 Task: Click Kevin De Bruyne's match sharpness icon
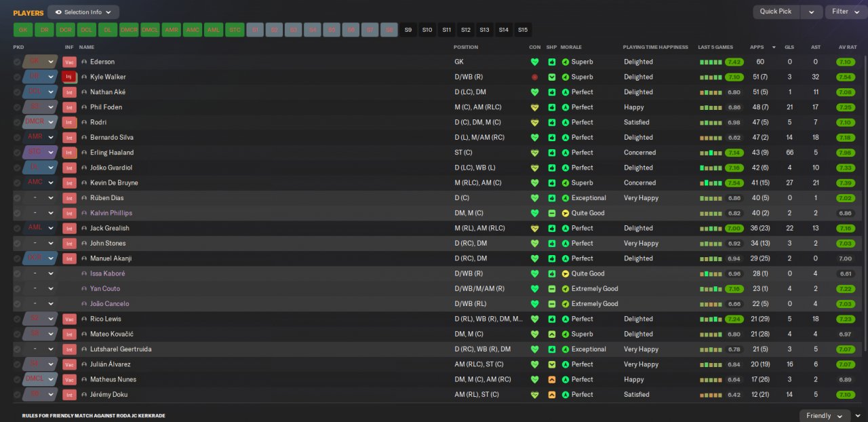pyautogui.click(x=552, y=183)
